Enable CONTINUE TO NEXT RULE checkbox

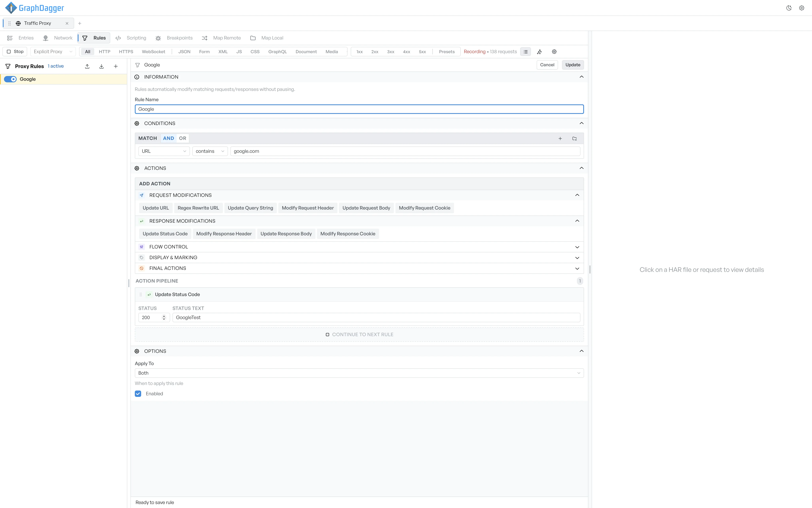327,335
